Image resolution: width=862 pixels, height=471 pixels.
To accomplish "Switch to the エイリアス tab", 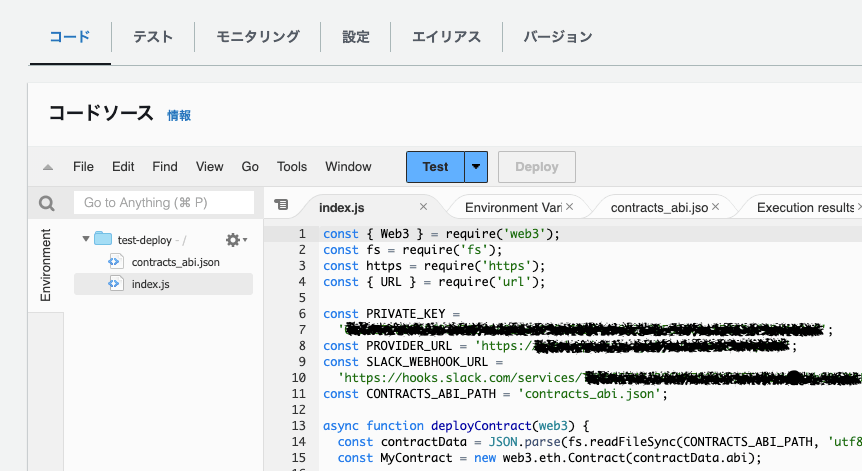I will pyautogui.click(x=446, y=37).
